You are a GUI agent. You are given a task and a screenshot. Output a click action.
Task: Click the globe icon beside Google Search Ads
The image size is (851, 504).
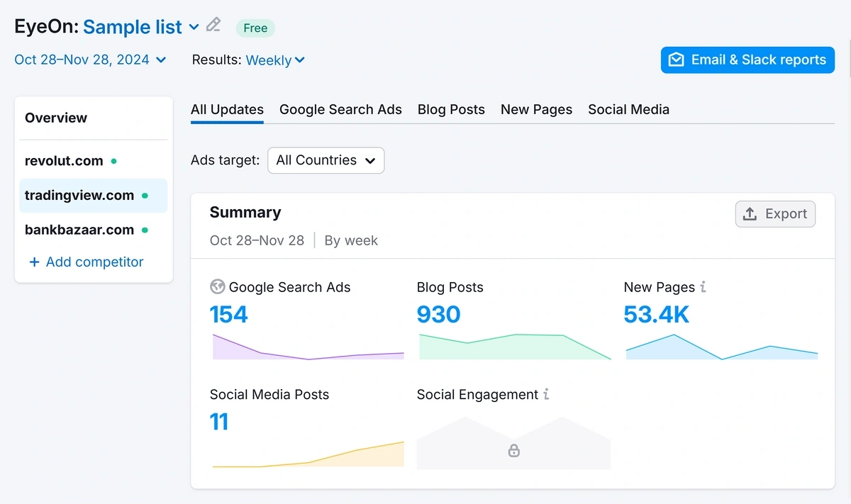point(217,287)
